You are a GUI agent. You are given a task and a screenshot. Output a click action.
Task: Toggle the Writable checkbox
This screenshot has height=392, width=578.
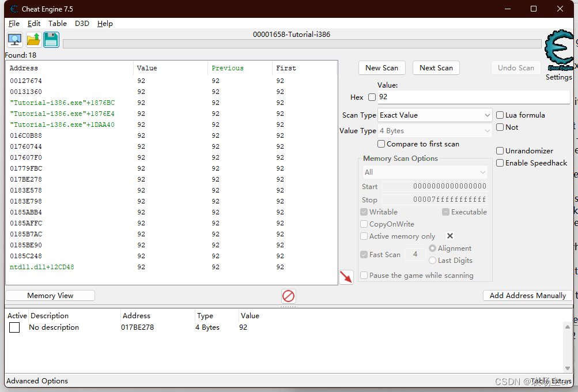click(x=364, y=212)
